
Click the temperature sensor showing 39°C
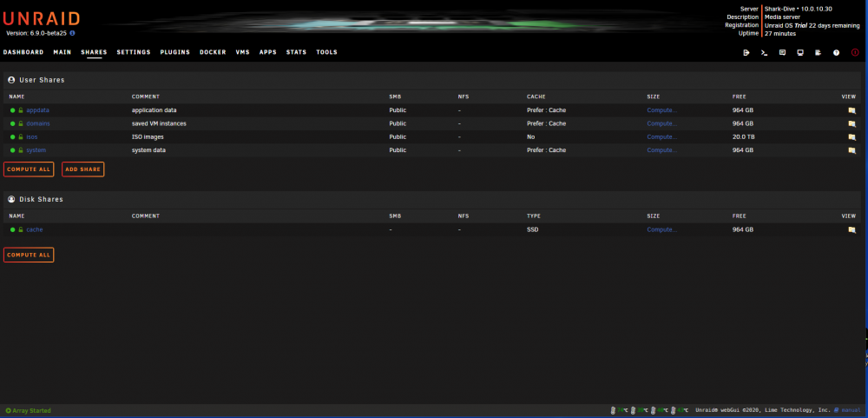point(640,410)
